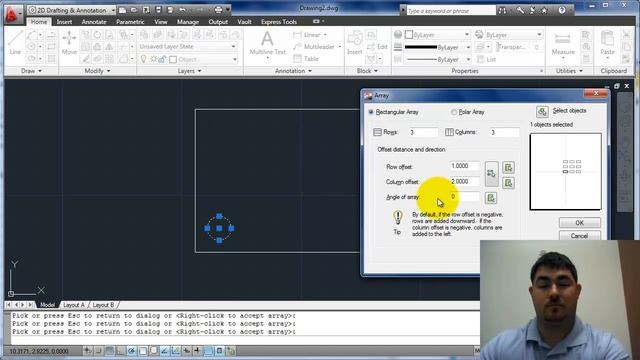Click the array preview thumbnail

pos(565,171)
